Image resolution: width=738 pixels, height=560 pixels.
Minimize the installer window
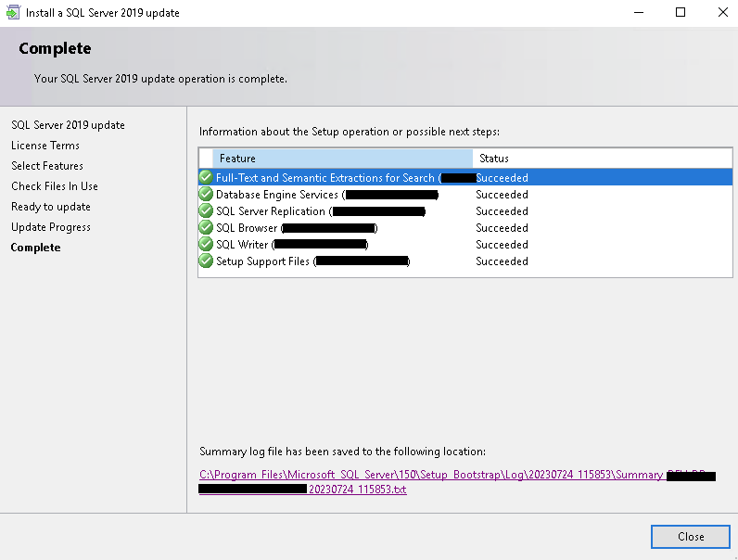tap(639, 12)
